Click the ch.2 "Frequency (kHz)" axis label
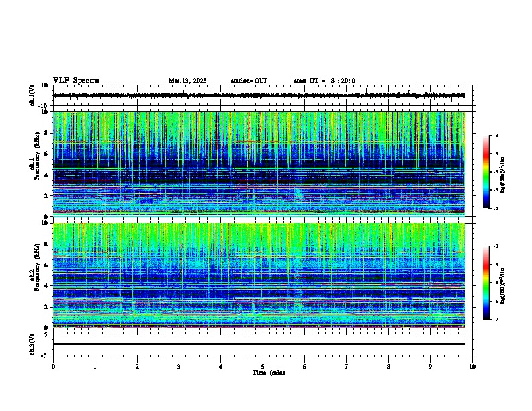The width and height of the screenshot is (532, 411). (37, 267)
